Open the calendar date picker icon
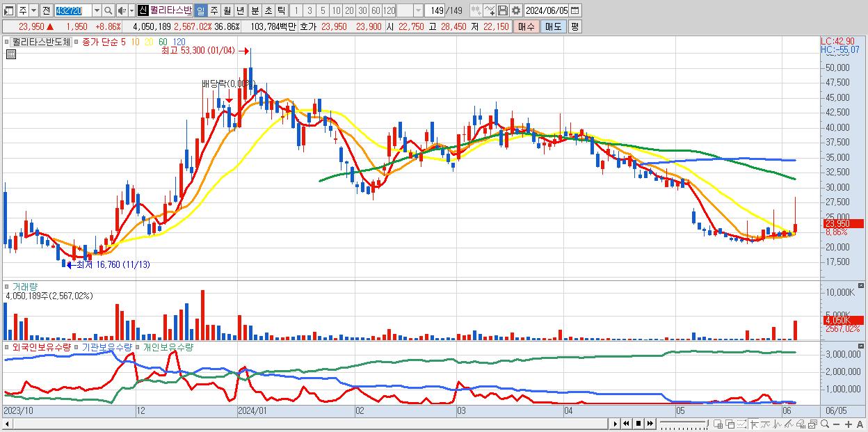The height and width of the screenshot is (432, 868). [x=574, y=10]
